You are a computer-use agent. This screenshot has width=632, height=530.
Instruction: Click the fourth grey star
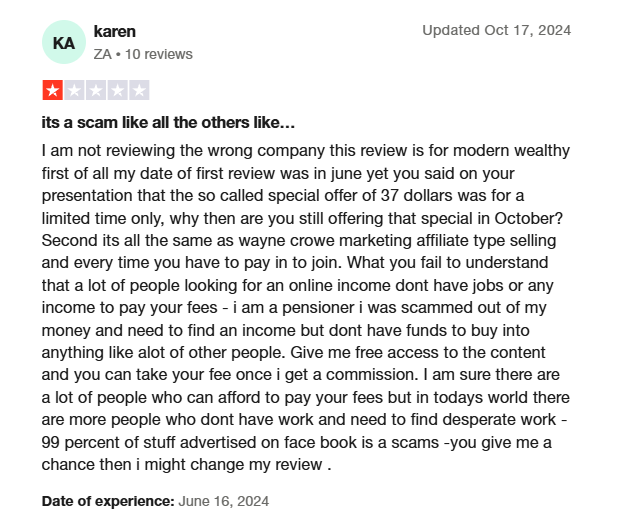[118, 90]
